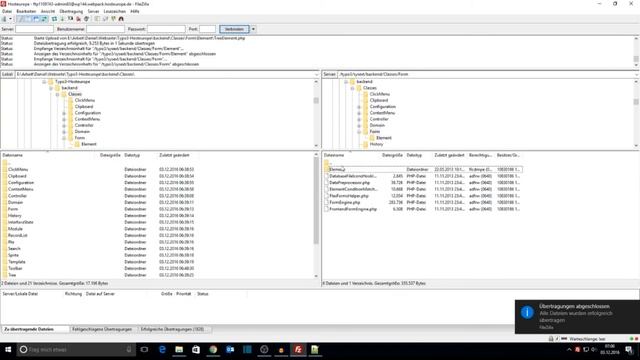640x360 pixels.
Task: Select the Template folder in local file list
Action: click(x=17, y=262)
